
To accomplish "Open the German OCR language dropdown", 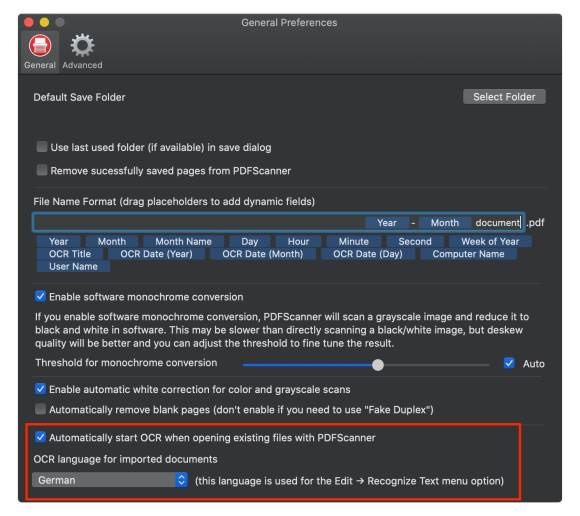I will click(x=110, y=480).
